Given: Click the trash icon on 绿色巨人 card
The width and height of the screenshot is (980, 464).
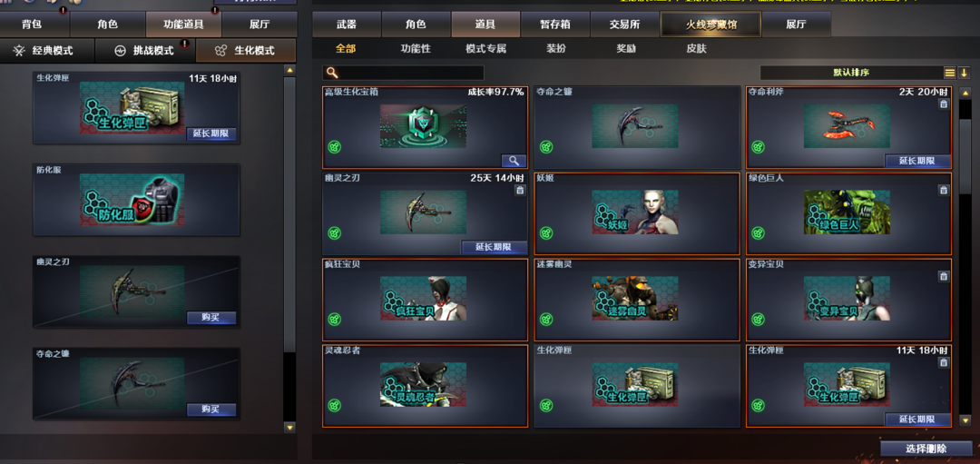Looking at the screenshot, I should tap(943, 190).
